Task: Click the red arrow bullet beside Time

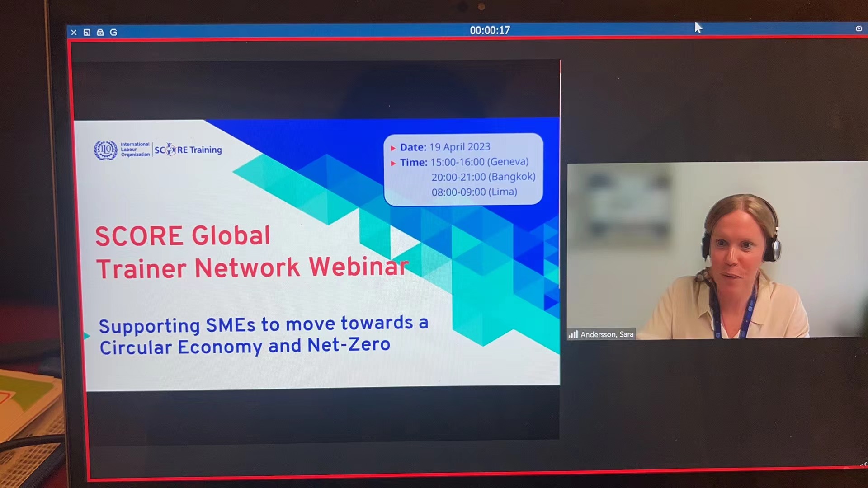Action: (393, 163)
